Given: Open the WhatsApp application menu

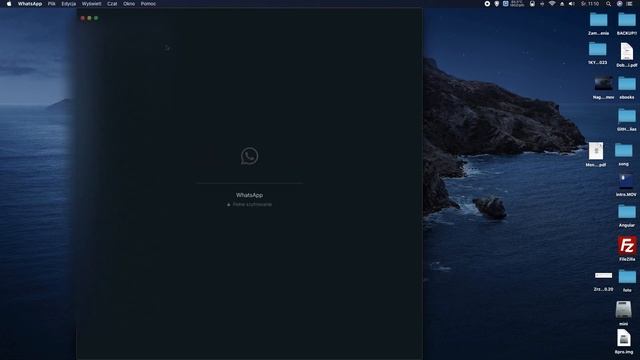Looking at the screenshot, I should pyautogui.click(x=30, y=4).
